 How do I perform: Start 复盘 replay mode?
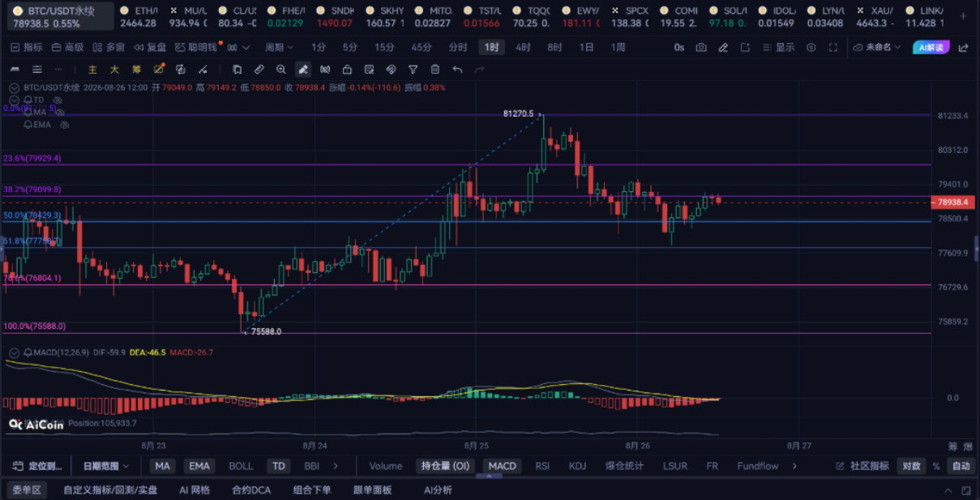(150, 48)
